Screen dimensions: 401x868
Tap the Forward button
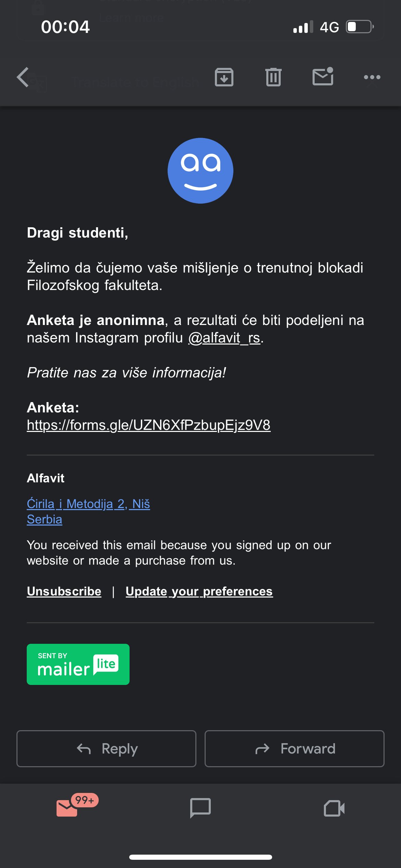tap(294, 749)
